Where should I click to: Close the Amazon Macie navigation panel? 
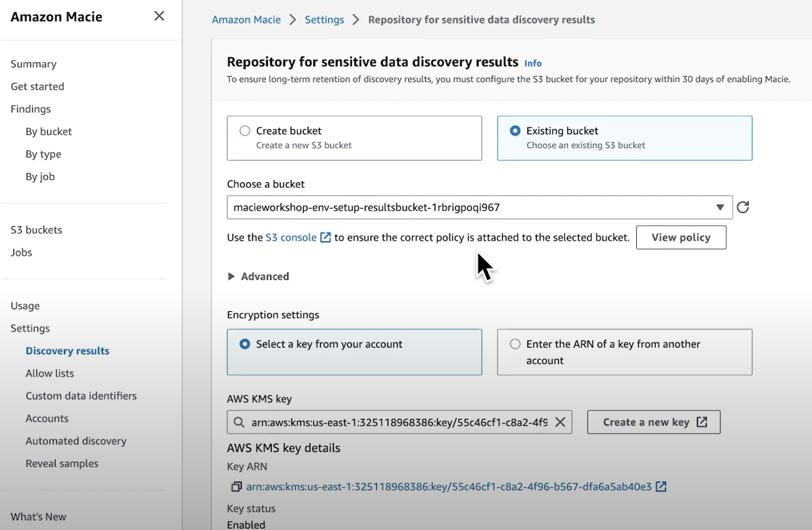click(x=159, y=16)
